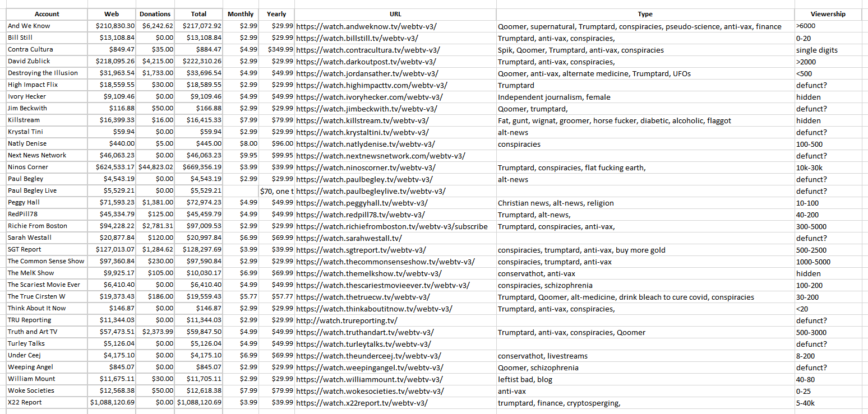Select the Web column header

[112, 14]
